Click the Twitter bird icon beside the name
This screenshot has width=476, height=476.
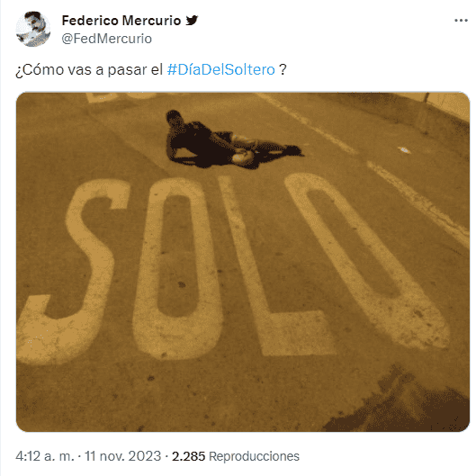tap(192, 21)
